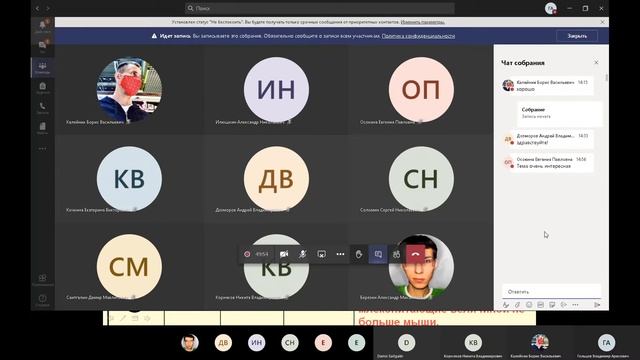Click the ОП avatar in the chat
The height and width of the screenshot is (360, 640).
pos(508,162)
